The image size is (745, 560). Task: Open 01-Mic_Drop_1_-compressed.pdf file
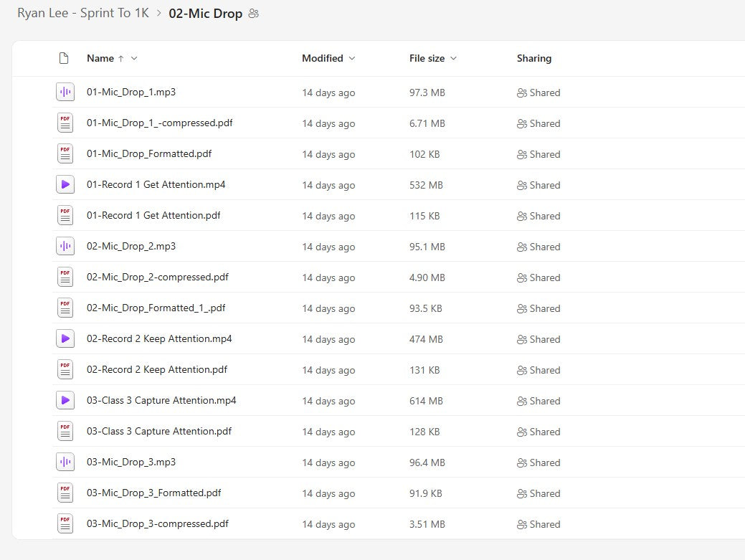pyautogui.click(x=159, y=123)
